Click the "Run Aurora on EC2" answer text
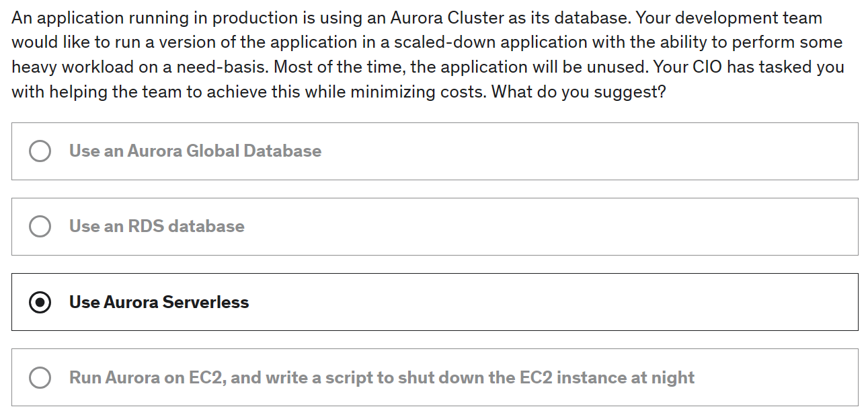 [147, 378]
